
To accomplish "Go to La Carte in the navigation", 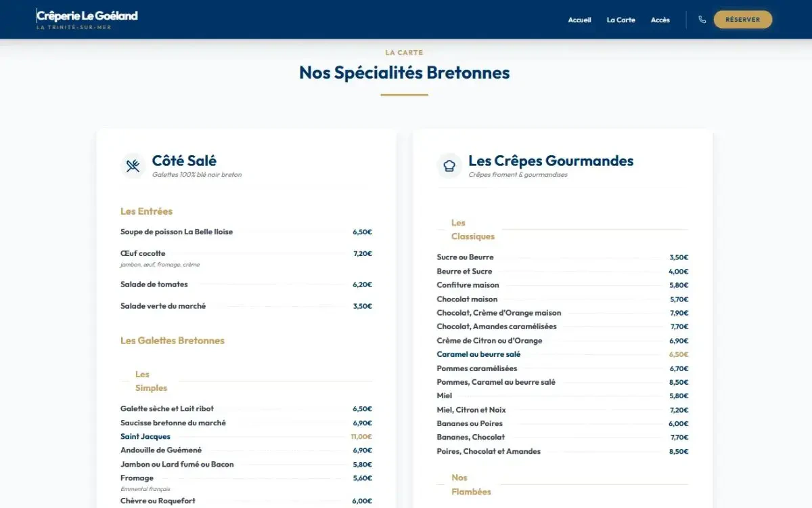I will point(621,20).
